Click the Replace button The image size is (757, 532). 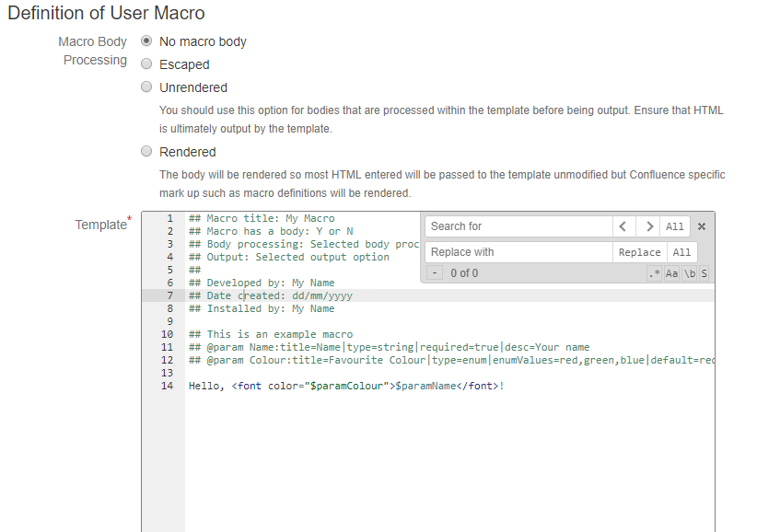(640, 252)
